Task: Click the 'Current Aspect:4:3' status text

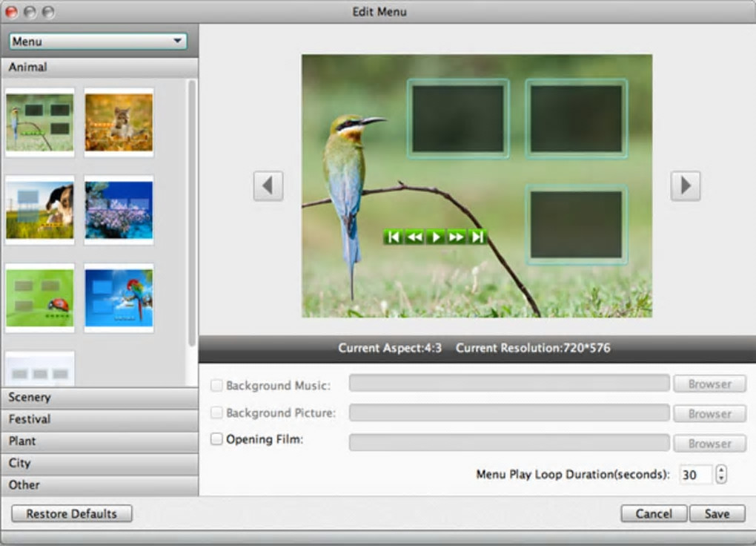Action: (x=390, y=348)
